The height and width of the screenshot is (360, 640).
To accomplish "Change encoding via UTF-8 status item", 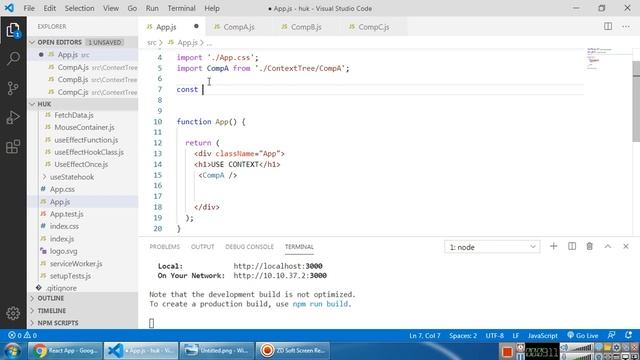I will point(495,335).
